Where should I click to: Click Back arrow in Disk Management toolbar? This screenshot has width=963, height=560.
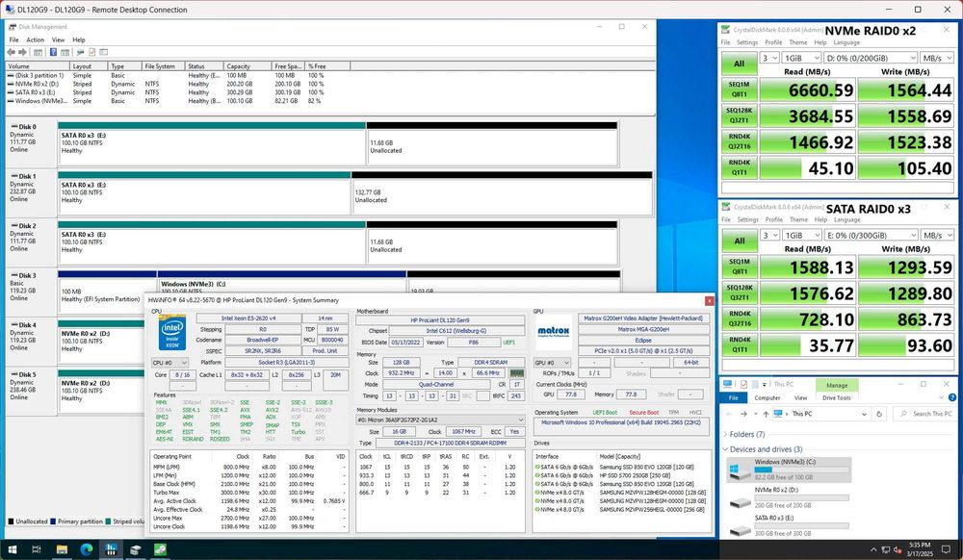pos(11,52)
